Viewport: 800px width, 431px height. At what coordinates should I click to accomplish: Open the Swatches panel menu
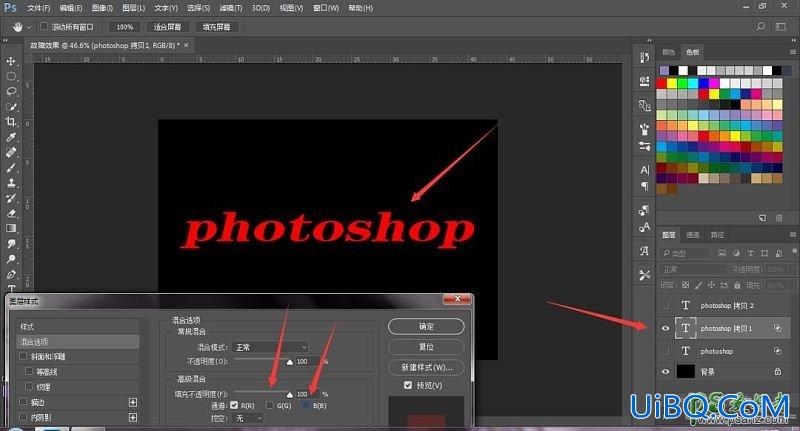(x=792, y=52)
